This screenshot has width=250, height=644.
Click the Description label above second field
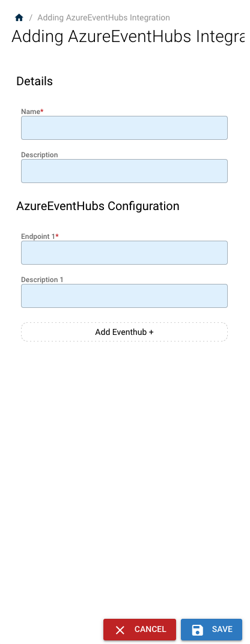tap(40, 155)
